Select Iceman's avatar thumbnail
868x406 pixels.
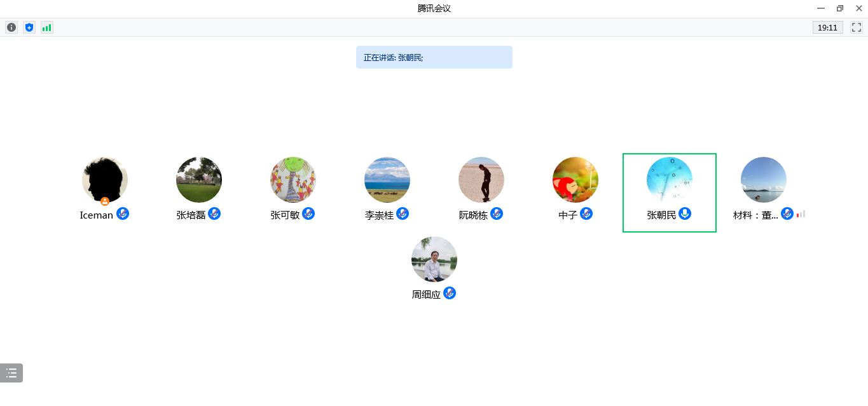(105, 180)
